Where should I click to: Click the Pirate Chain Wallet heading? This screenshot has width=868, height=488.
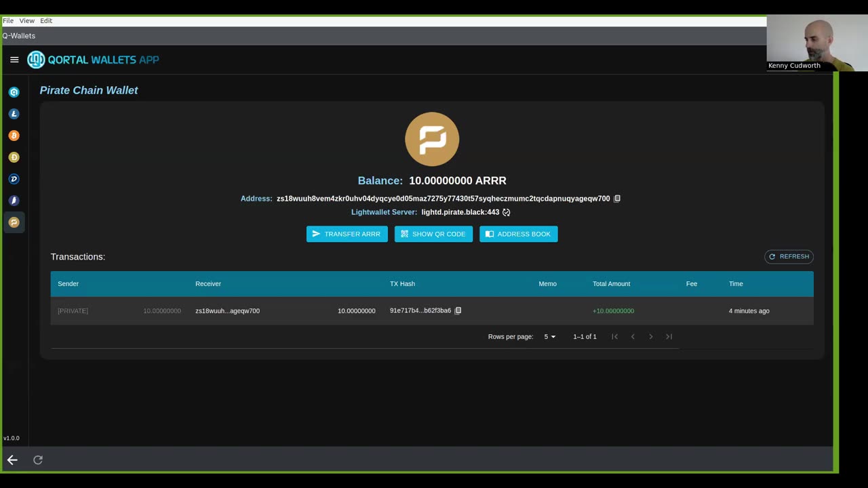[89, 90]
